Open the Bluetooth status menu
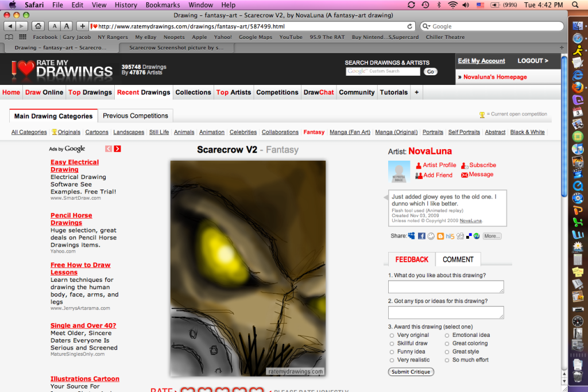This screenshot has width=588, height=392. pyautogui.click(x=439, y=5)
